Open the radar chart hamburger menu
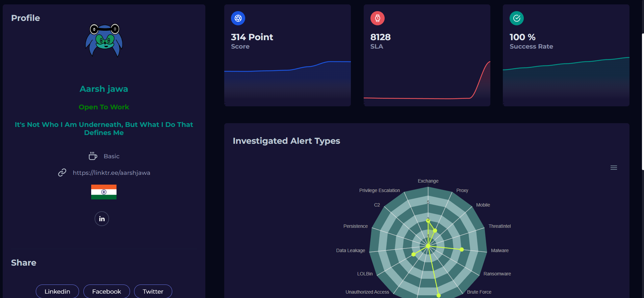This screenshot has height=298, width=644. pyautogui.click(x=614, y=168)
